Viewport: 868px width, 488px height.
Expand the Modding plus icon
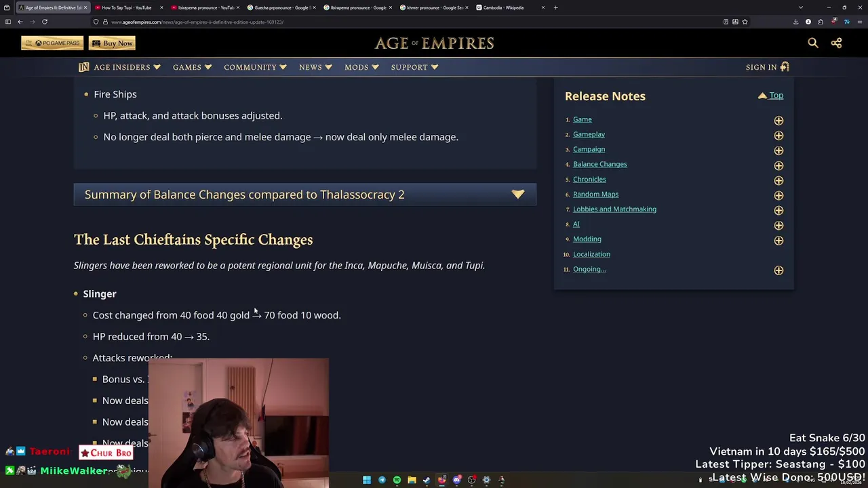(778, 240)
